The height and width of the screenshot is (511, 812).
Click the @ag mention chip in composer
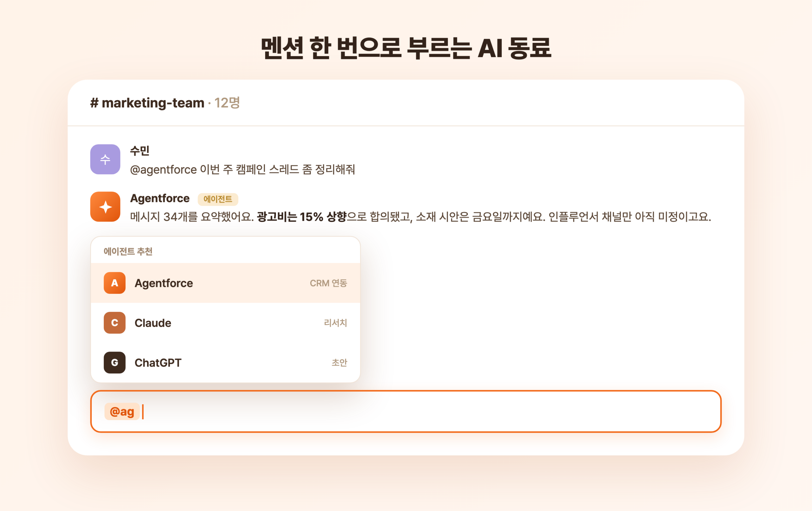122,411
